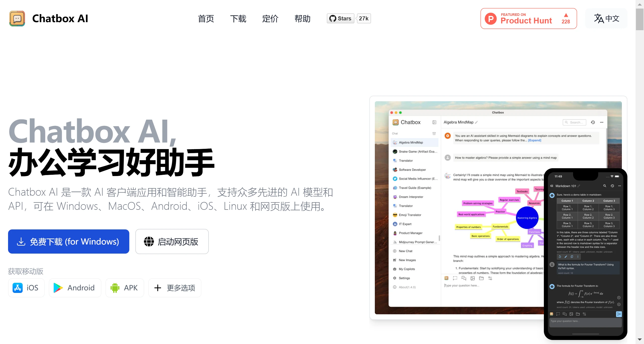Click the Chatbox AI logo icon
Image resolution: width=644 pixels, height=344 pixels.
click(17, 18)
